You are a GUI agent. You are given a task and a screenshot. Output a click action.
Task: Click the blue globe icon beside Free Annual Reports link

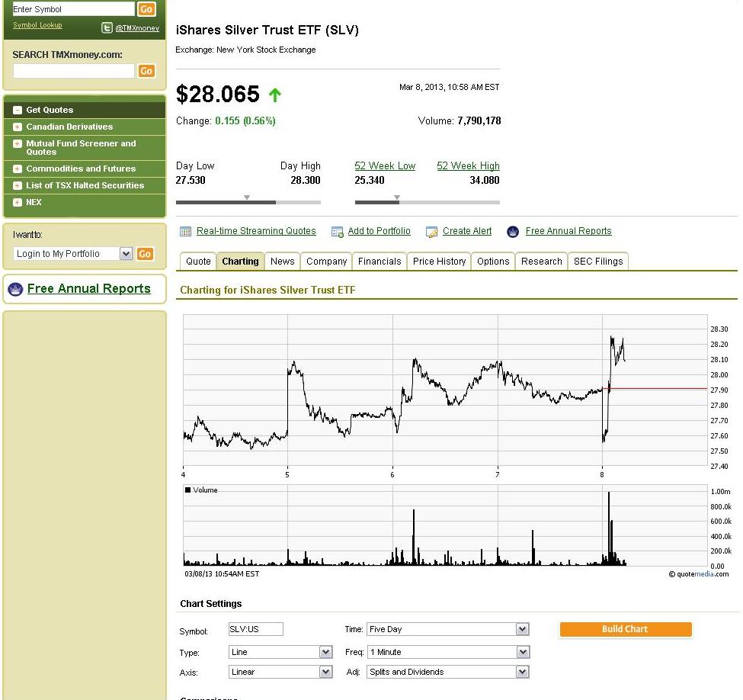pos(513,232)
